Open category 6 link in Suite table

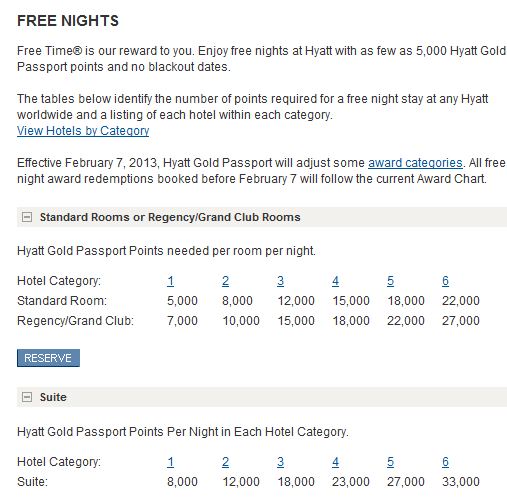[x=445, y=462]
